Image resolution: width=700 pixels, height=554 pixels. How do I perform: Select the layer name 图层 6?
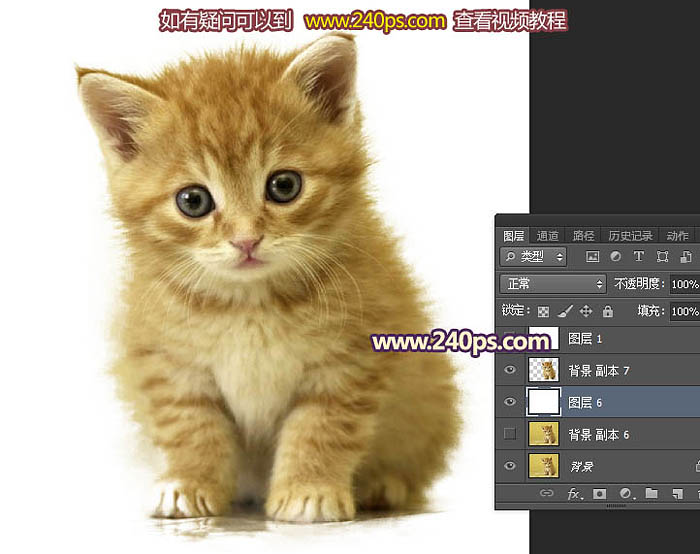tap(585, 403)
